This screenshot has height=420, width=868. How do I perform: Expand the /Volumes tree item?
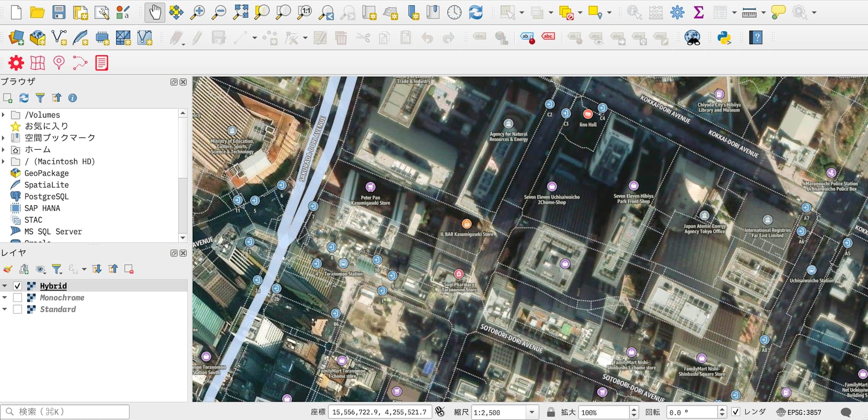tap(4, 115)
